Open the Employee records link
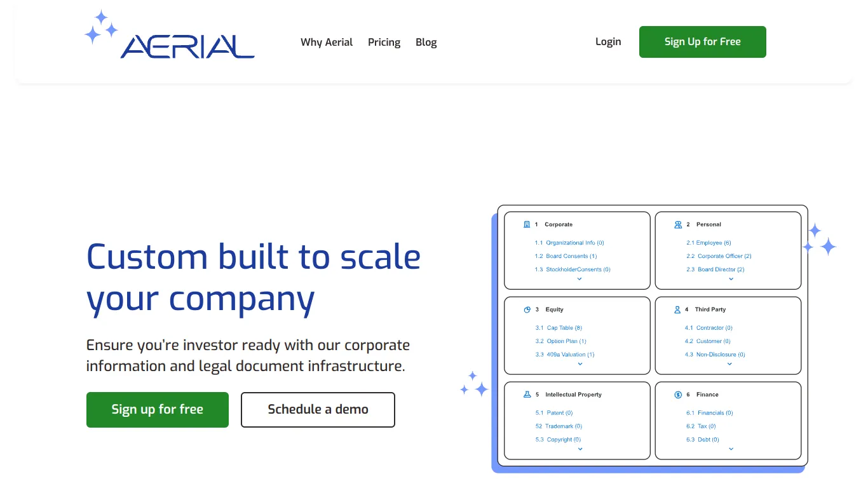 (708, 242)
